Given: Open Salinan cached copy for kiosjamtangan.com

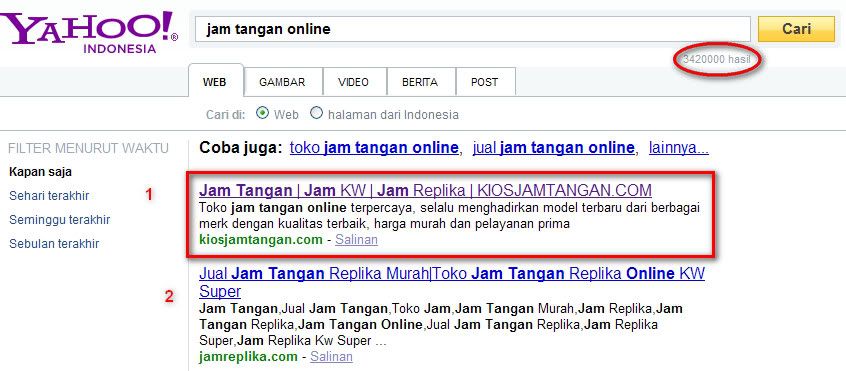Looking at the screenshot, I should coord(356,239).
